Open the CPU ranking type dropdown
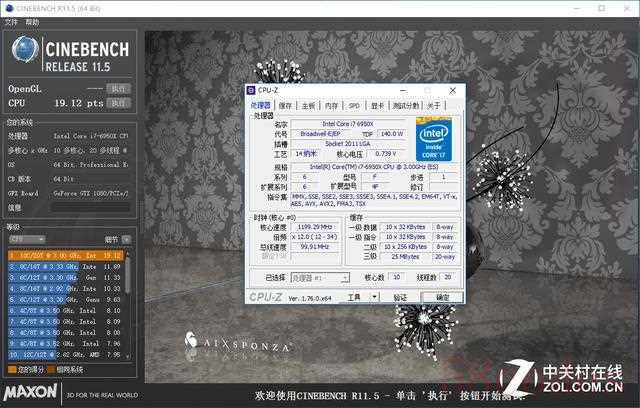Viewport: 640px width, 408px height. click(x=27, y=239)
